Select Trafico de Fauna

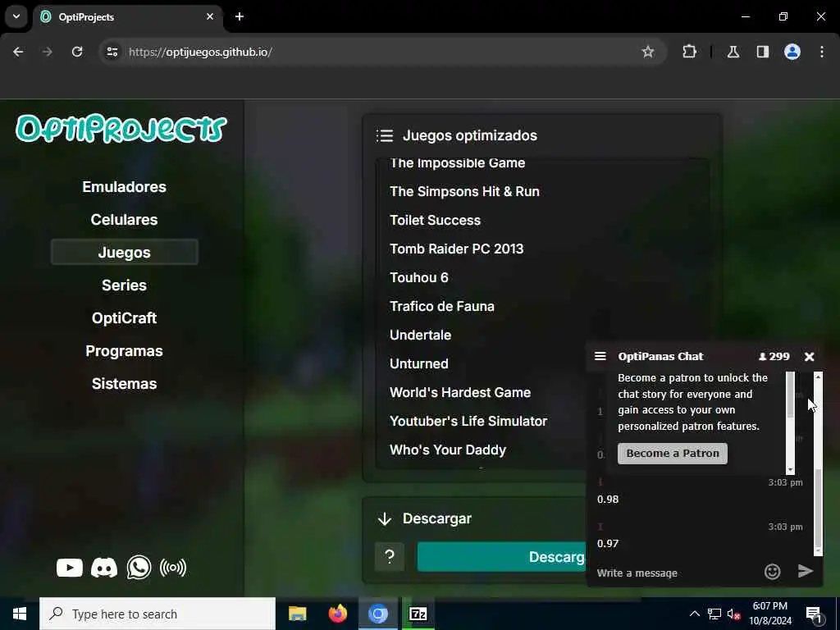(x=442, y=307)
